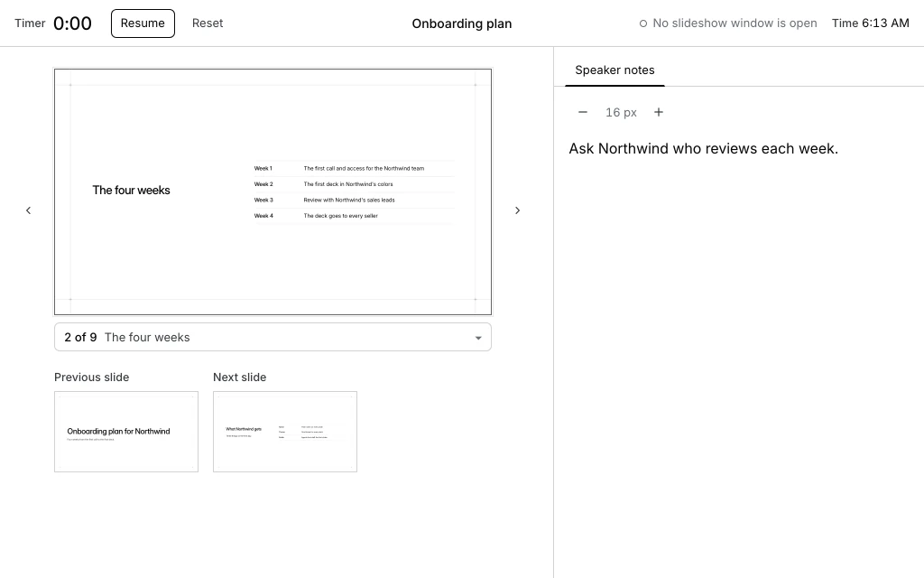Advance to next slide with right chevron
Viewport: 924px width, 578px height.
point(517,210)
